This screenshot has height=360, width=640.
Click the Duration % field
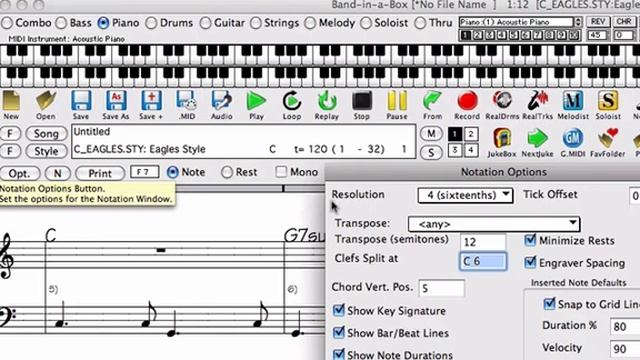[x=624, y=327]
